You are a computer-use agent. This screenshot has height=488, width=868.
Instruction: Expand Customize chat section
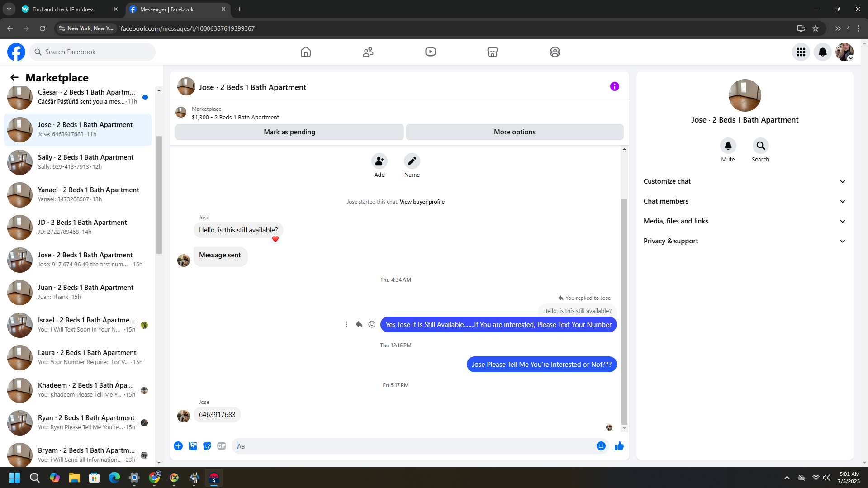tap(745, 181)
